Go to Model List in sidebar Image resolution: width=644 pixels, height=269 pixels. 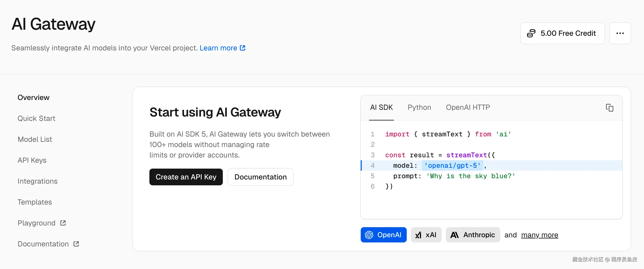point(35,139)
